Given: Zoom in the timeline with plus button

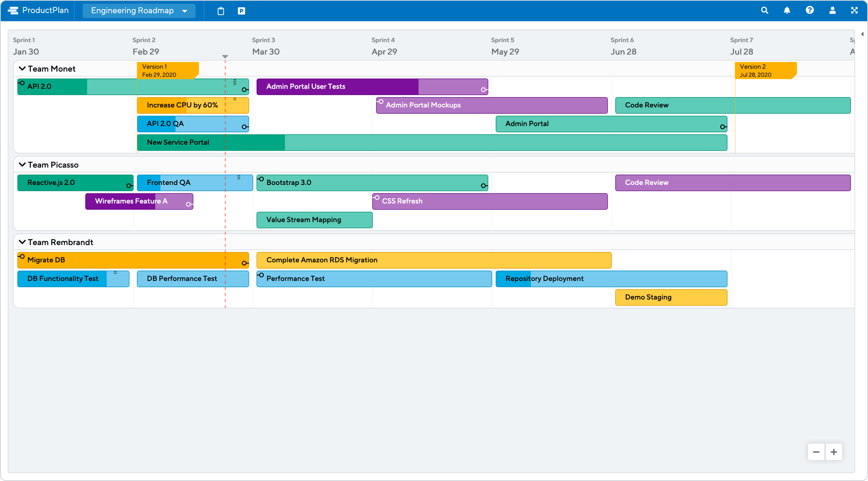Looking at the screenshot, I should click(x=834, y=452).
